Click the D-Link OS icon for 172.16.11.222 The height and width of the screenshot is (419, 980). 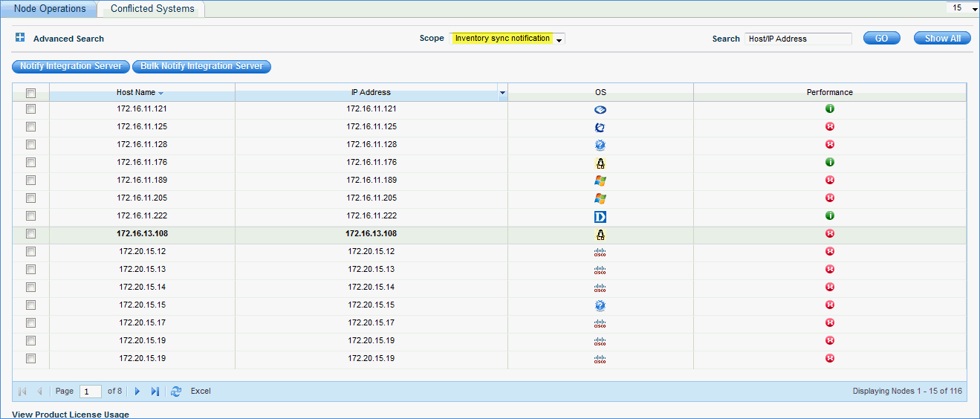[600, 216]
